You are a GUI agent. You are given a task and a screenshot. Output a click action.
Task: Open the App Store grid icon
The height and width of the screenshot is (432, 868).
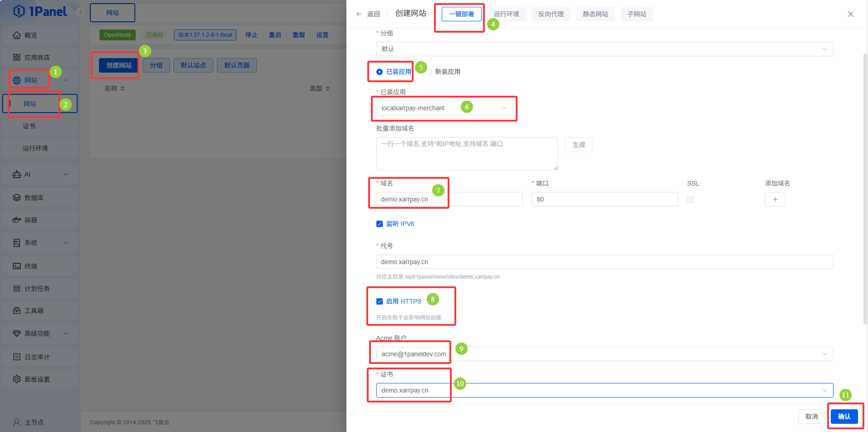click(x=17, y=58)
